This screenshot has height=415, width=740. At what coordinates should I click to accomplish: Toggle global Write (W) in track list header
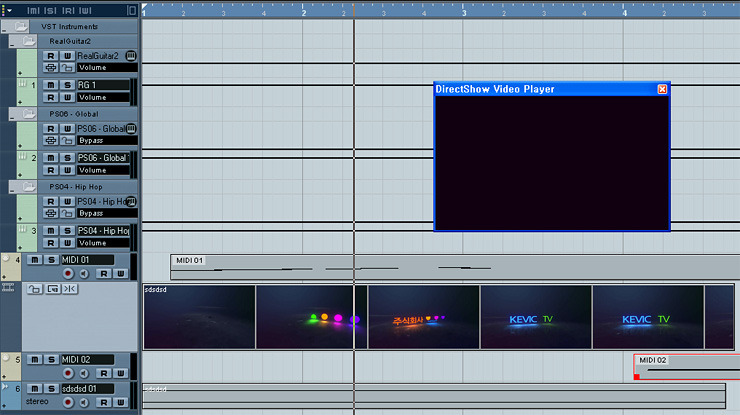pyautogui.click(x=85, y=10)
